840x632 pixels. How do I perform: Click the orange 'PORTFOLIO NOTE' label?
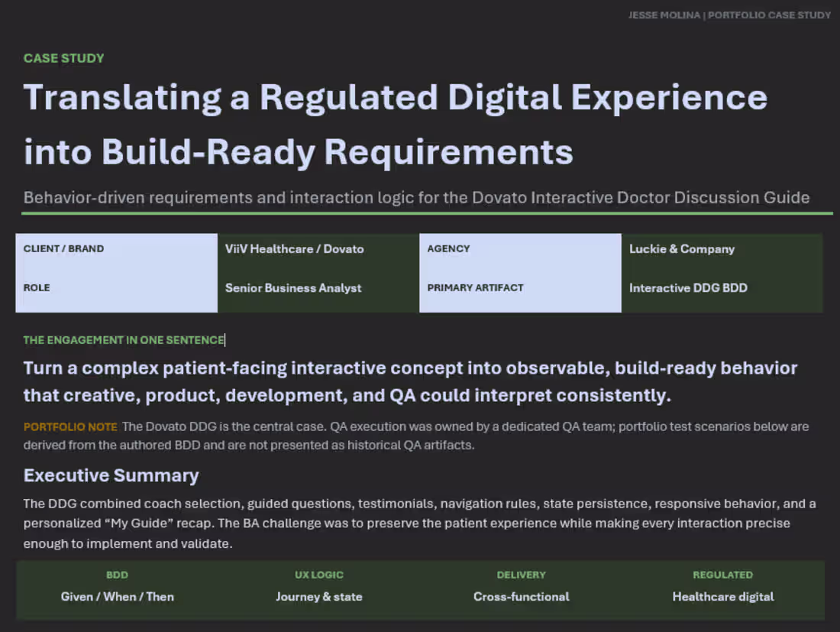[x=70, y=426]
